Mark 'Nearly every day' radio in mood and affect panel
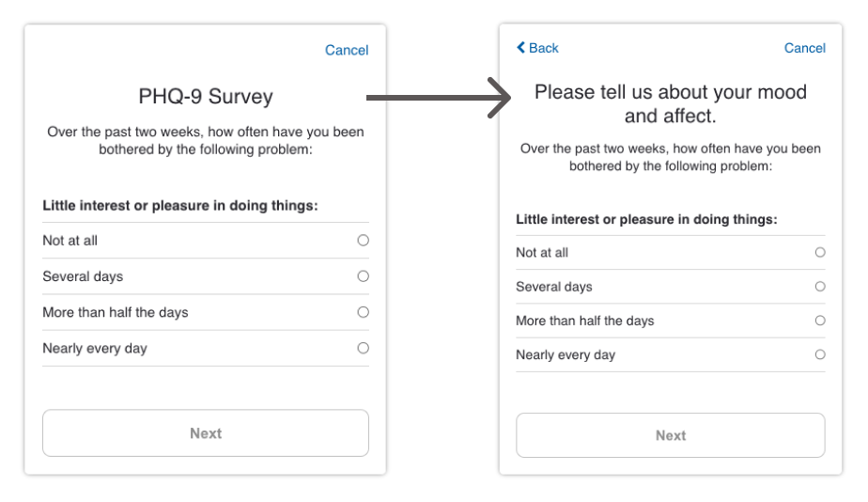The height and width of the screenshot is (502, 868). [x=820, y=354]
